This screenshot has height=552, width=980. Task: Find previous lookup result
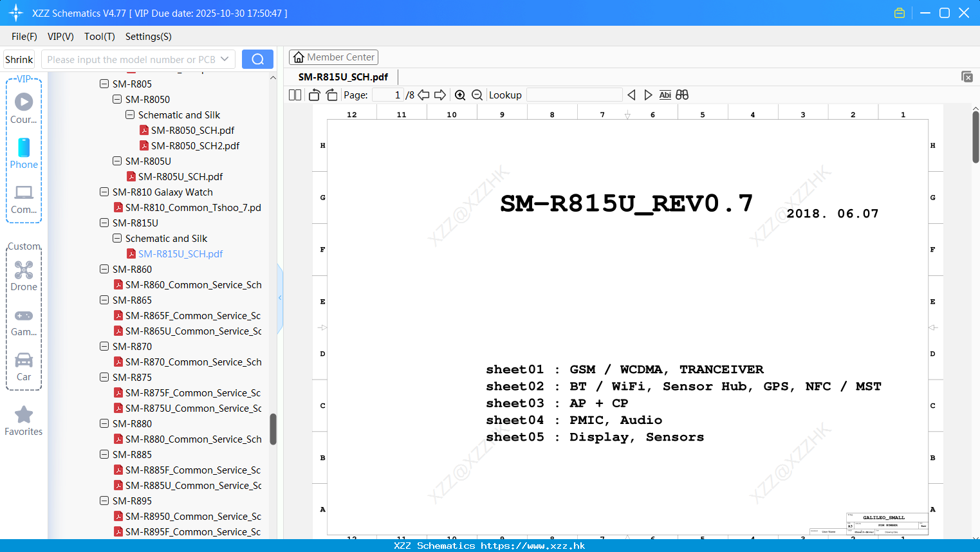pyautogui.click(x=631, y=95)
